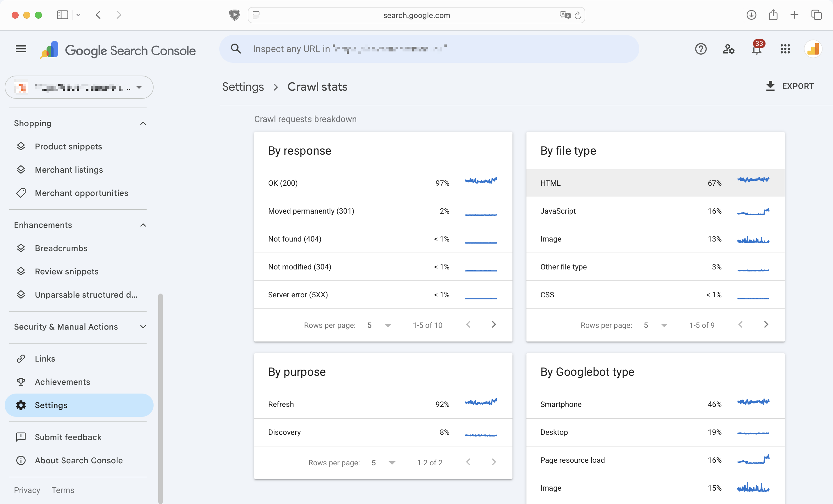Open Review snippets report
Screen dimensions: 833x504
tap(67, 271)
